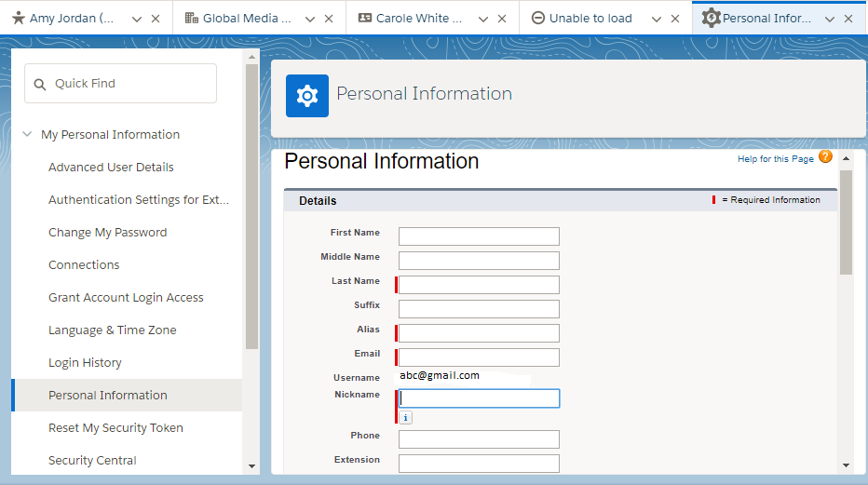The width and height of the screenshot is (868, 485).
Task: Close the Personal Infor... tab
Action: (848, 19)
